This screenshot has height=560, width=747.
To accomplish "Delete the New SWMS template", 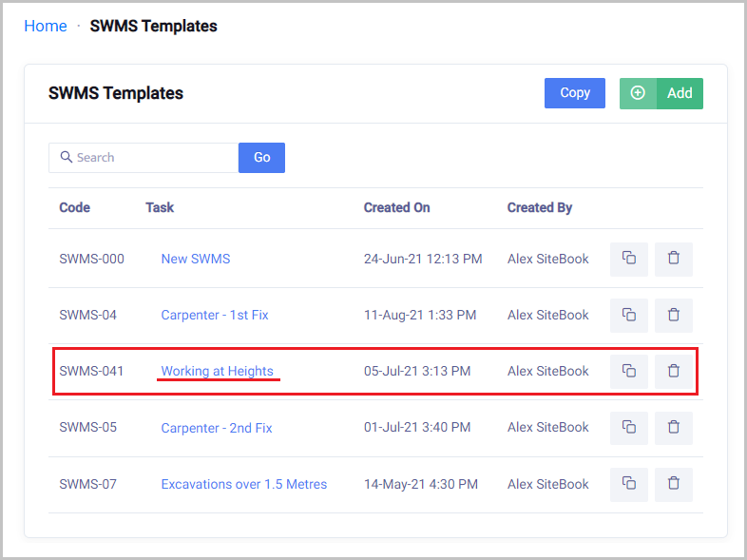I will (x=673, y=259).
